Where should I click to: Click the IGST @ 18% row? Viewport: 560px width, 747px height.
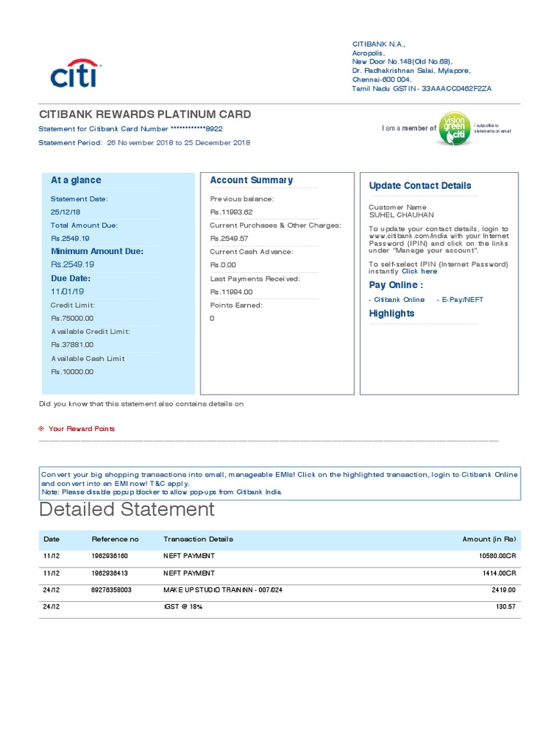[280, 607]
